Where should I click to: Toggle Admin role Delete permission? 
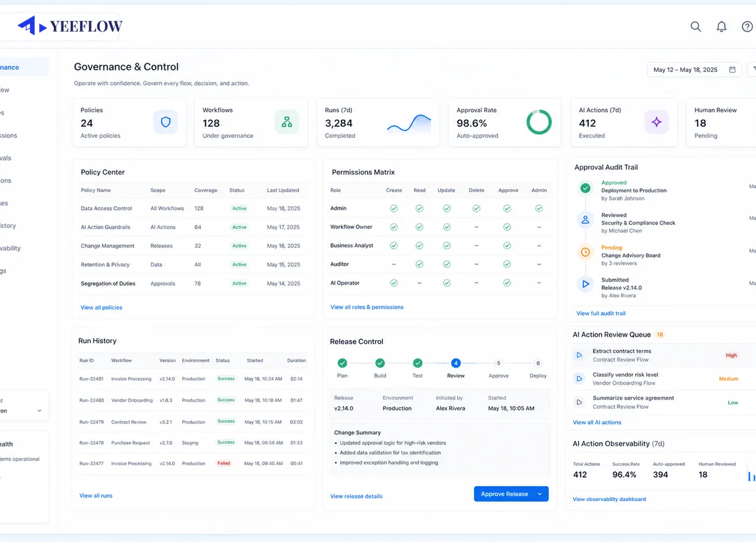tap(477, 208)
